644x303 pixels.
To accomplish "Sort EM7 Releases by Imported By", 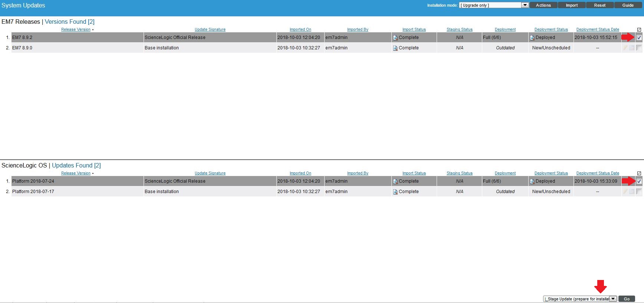I will pyautogui.click(x=358, y=30).
